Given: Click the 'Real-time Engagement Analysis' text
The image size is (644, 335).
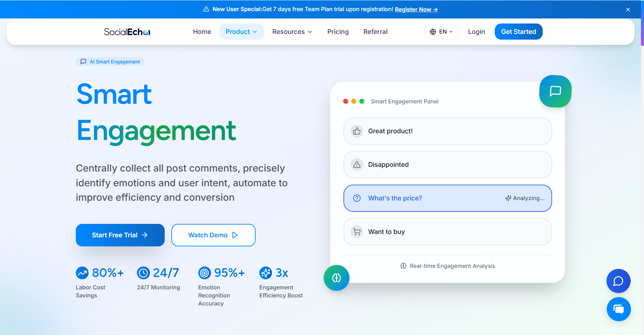Looking at the screenshot, I should point(452,266).
